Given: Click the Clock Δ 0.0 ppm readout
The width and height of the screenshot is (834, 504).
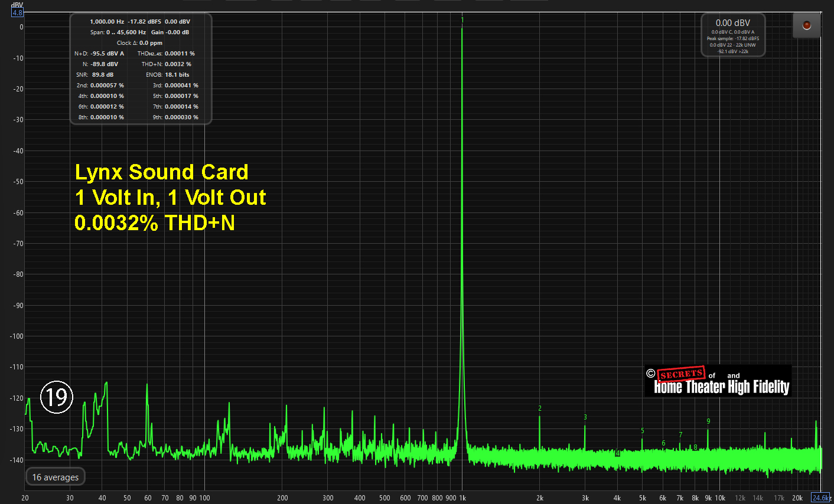Looking at the screenshot, I should pos(139,42).
